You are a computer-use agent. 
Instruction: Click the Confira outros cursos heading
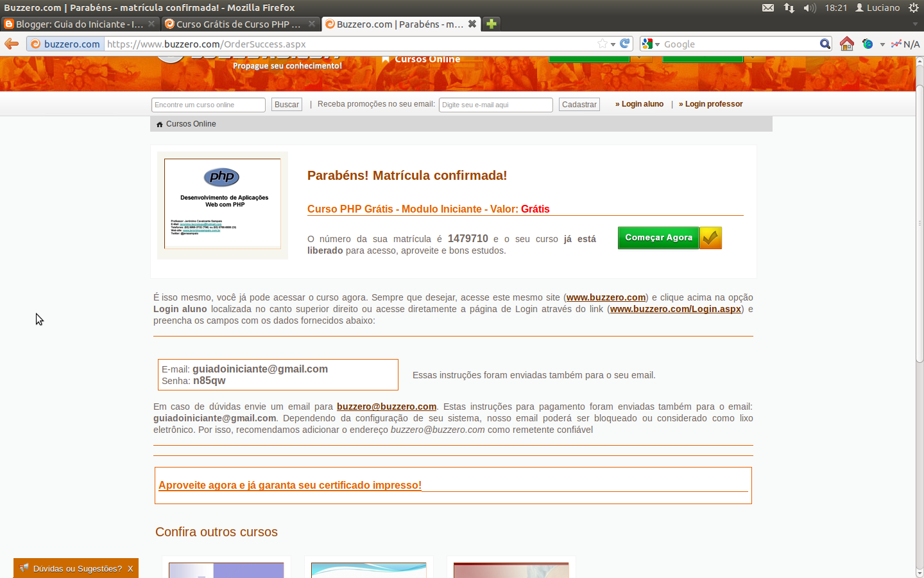[x=217, y=532]
